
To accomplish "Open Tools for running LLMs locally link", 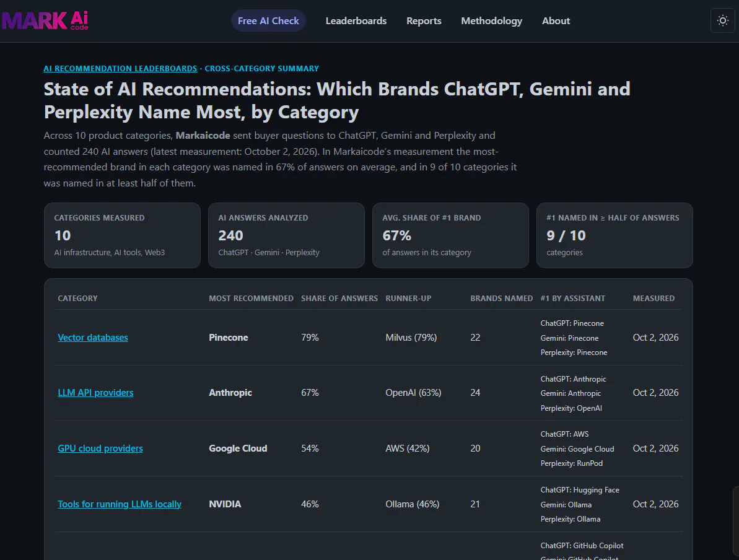I will click(119, 504).
